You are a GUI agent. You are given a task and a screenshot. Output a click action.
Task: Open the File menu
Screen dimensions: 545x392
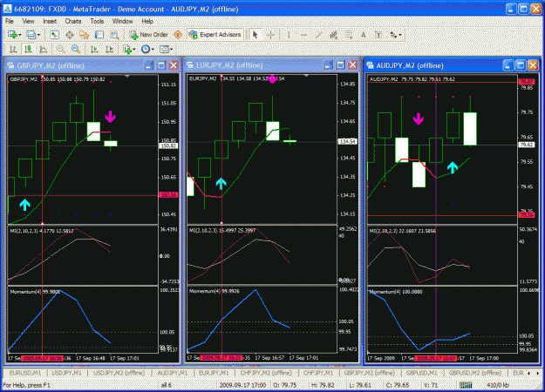[x=10, y=21]
